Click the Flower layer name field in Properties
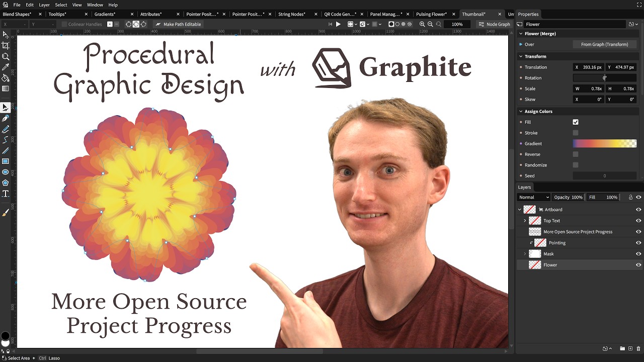The height and width of the screenshot is (362, 644). pyautogui.click(x=575, y=24)
